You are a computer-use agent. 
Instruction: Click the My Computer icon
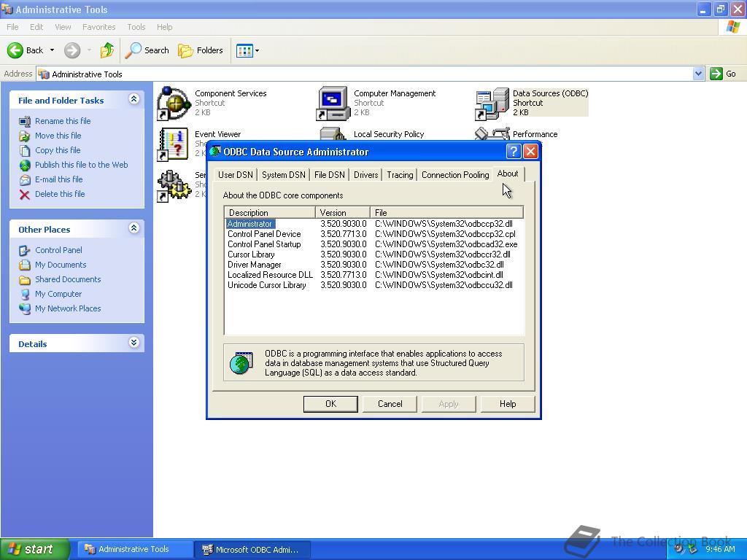25,295
